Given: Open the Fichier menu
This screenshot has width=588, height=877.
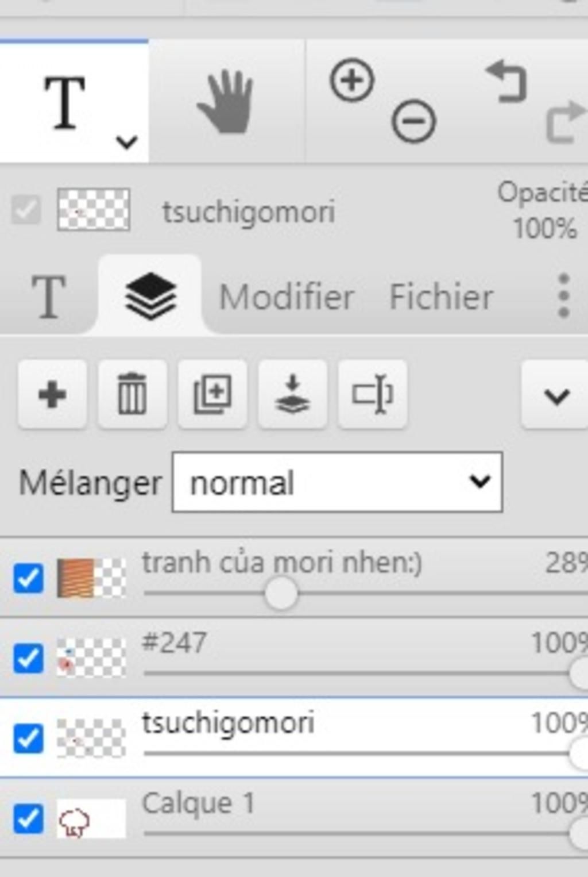Looking at the screenshot, I should pos(441,297).
